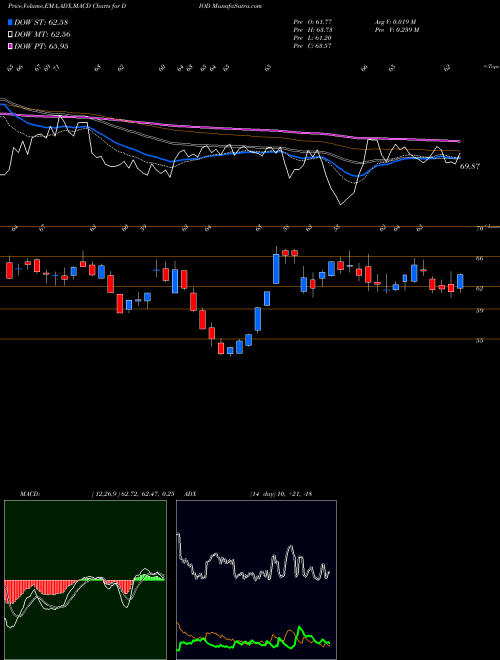Click inside the green MACD histogram panel
This screenshot has width=500, height=660.
[85, 580]
